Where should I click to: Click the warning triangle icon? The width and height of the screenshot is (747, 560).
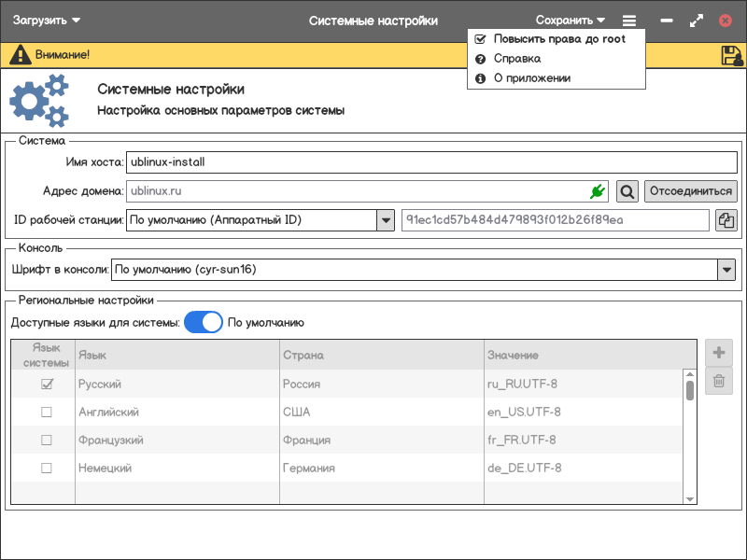tap(20, 55)
